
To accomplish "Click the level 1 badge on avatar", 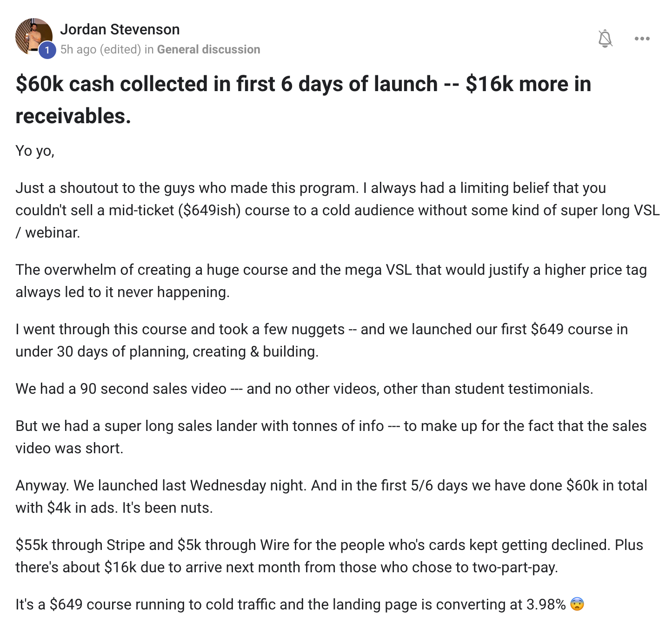I will pyautogui.click(x=47, y=50).
